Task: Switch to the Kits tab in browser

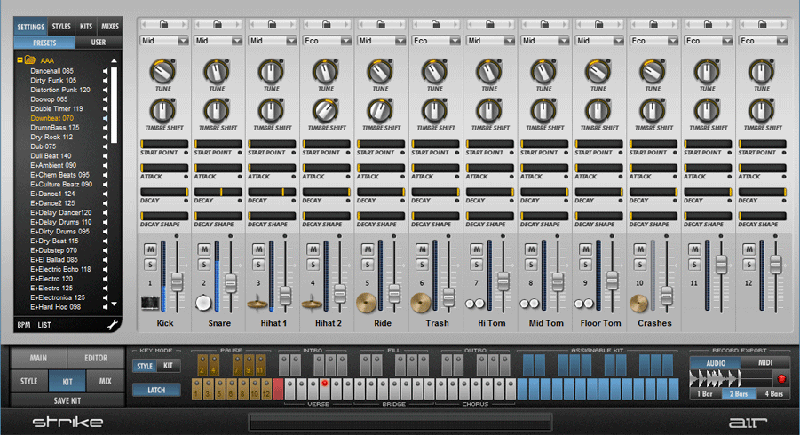Action: coord(86,26)
